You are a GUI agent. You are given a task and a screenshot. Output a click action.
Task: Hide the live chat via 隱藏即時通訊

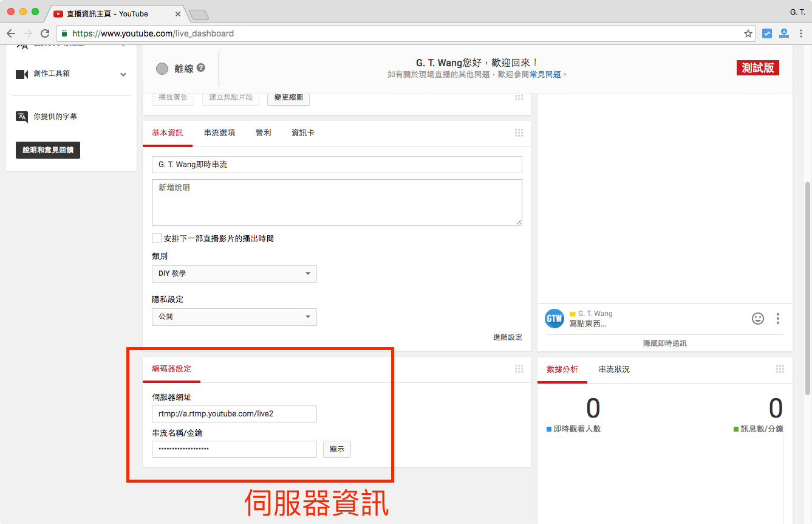click(665, 342)
